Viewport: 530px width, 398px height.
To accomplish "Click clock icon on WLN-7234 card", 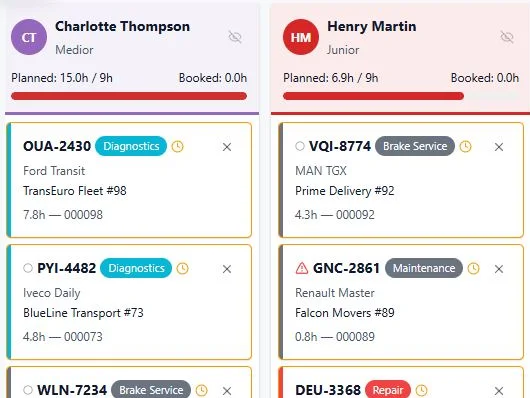I will pyautogui.click(x=202, y=390).
